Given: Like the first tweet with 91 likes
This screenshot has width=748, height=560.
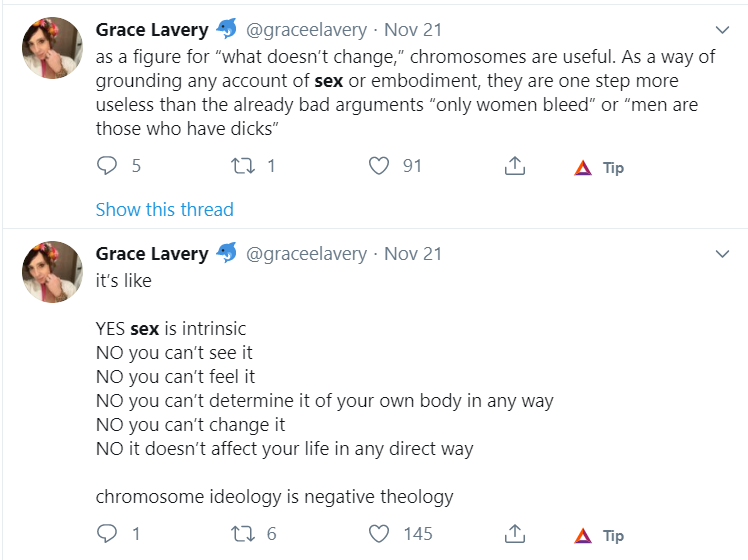Looking at the screenshot, I should click(378, 167).
